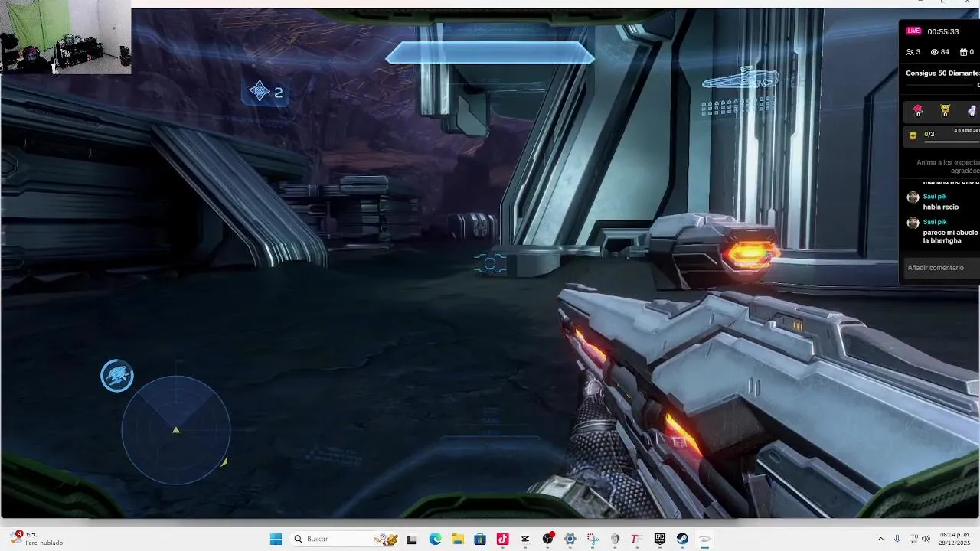
Task: Switch to active Halo game taskbar icon
Action: click(704, 539)
